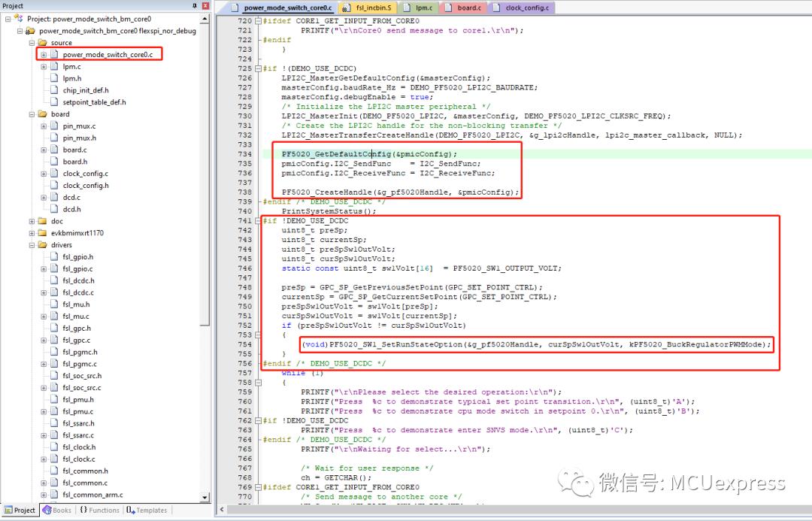Screen dimensions: 812x521
Task: Click the drivers folder icon
Action: click(x=42, y=245)
